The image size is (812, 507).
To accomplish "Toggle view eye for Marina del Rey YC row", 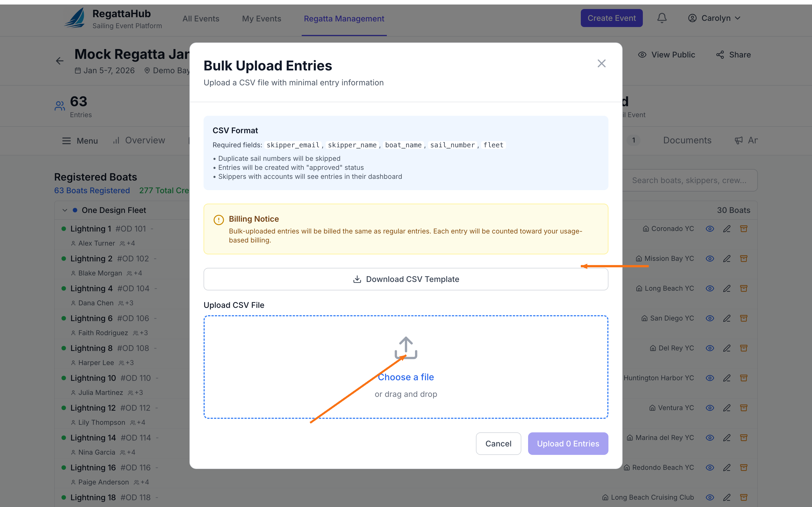I will [710, 438].
